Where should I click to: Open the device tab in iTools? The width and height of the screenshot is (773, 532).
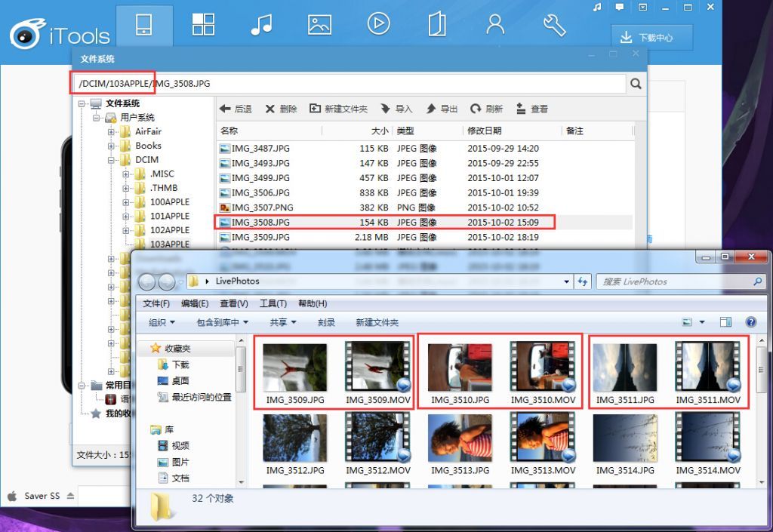click(x=144, y=25)
